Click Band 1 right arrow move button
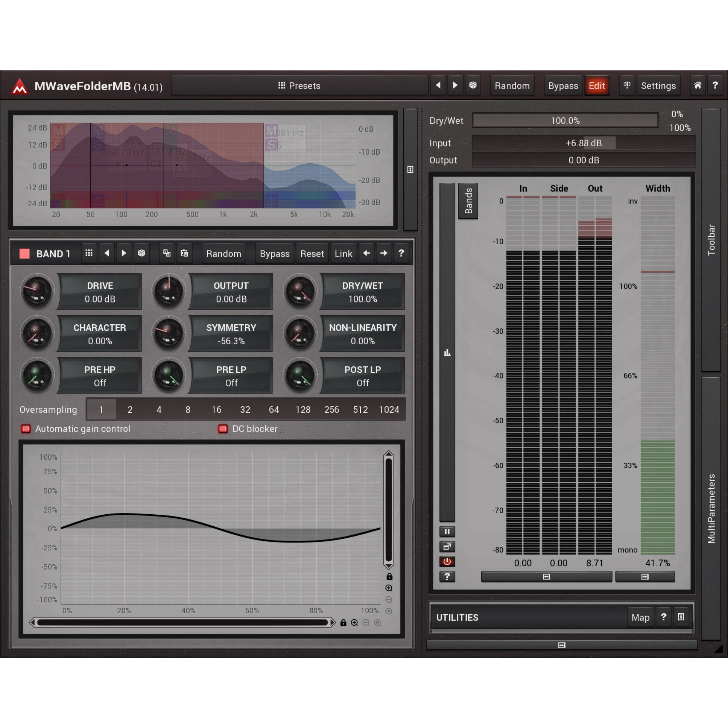The height and width of the screenshot is (728, 728). point(384,253)
